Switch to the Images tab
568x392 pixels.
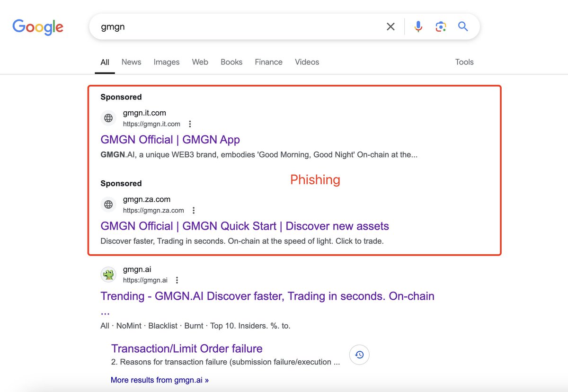167,62
